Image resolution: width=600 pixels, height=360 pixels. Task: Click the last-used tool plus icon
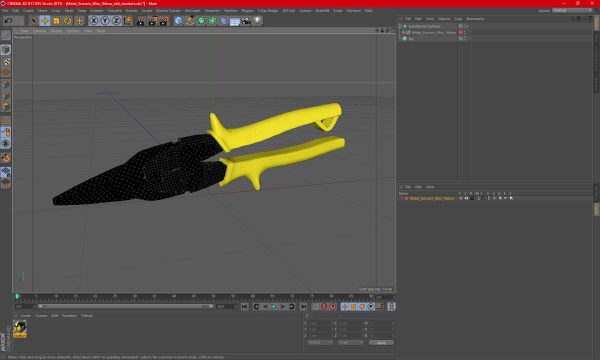pyautogui.click(x=79, y=21)
